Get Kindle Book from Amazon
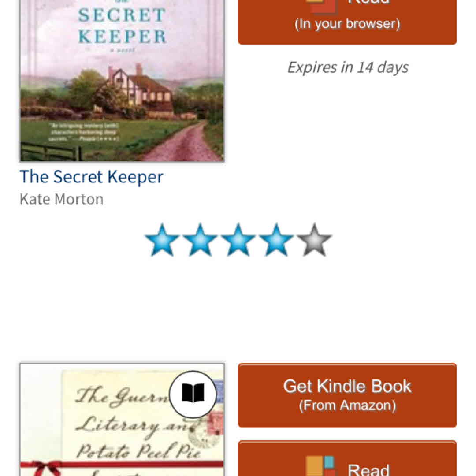476x476 pixels. [347, 395]
